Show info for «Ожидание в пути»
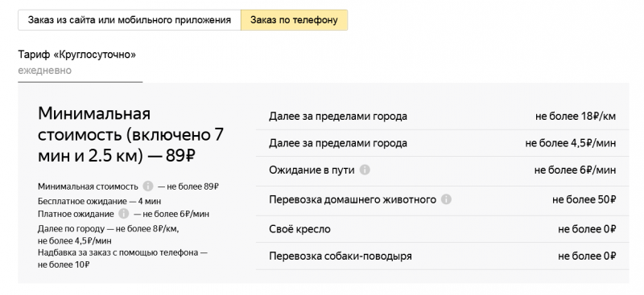The width and height of the screenshot is (644, 295). click(x=365, y=170)
